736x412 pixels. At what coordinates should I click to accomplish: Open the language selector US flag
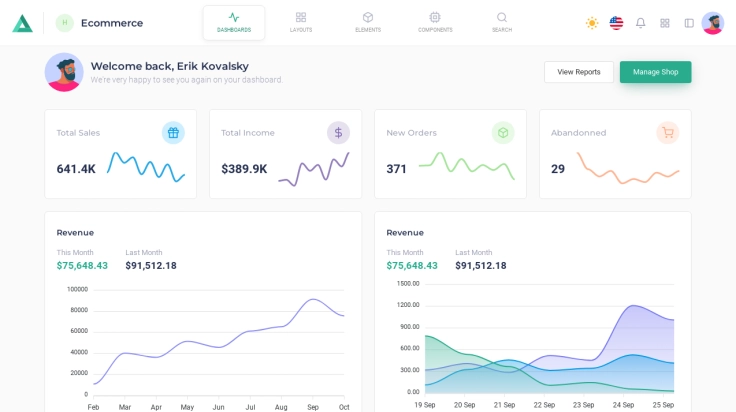coord(616,23)
